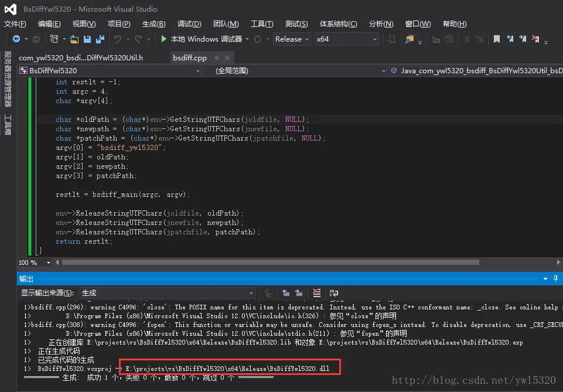
Task: Expand the Navigate Backward history dropdown arrow
Action: tap(26, 39)
